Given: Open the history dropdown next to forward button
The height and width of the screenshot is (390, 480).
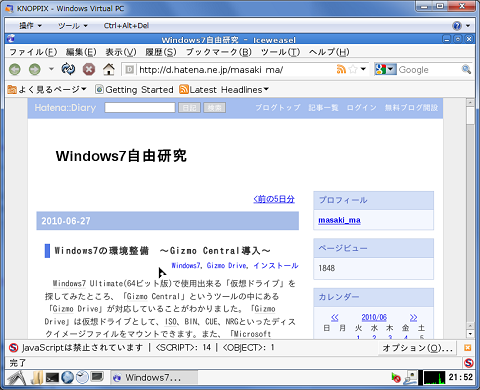Looking at the screenshot, I should tap(51, 69).
